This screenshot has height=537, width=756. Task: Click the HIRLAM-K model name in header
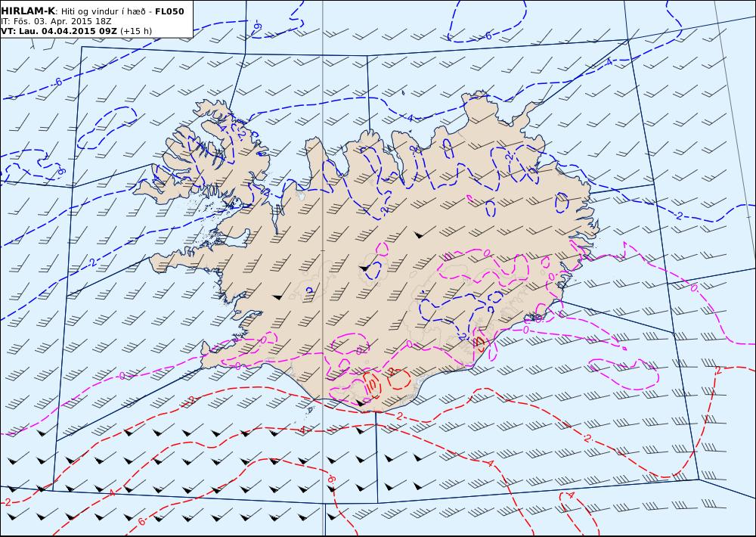(x=28, y=11)
